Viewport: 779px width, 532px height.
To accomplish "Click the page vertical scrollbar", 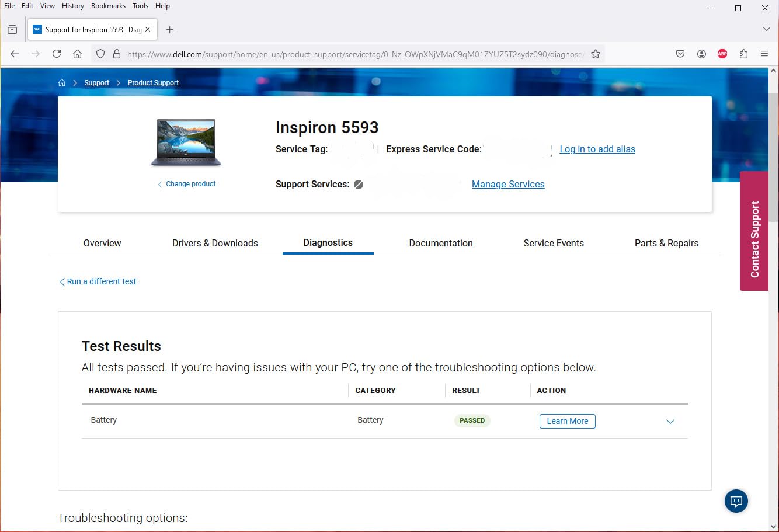I will click(773, 158).
